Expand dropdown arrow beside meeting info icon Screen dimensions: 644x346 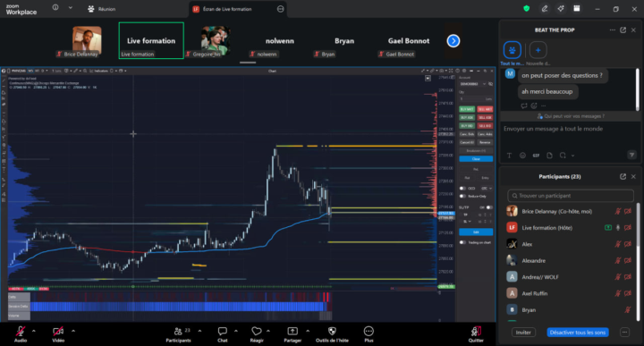point(71,7)
